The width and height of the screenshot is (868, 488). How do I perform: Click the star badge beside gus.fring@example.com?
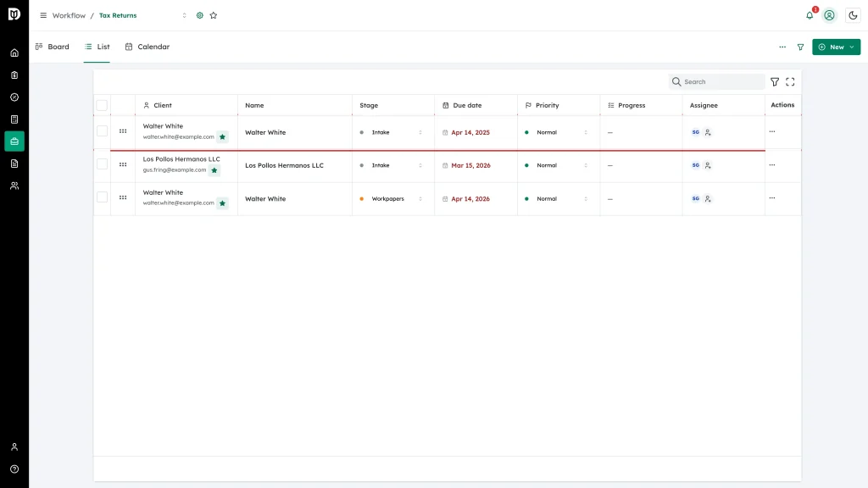(x=214, y=170)
